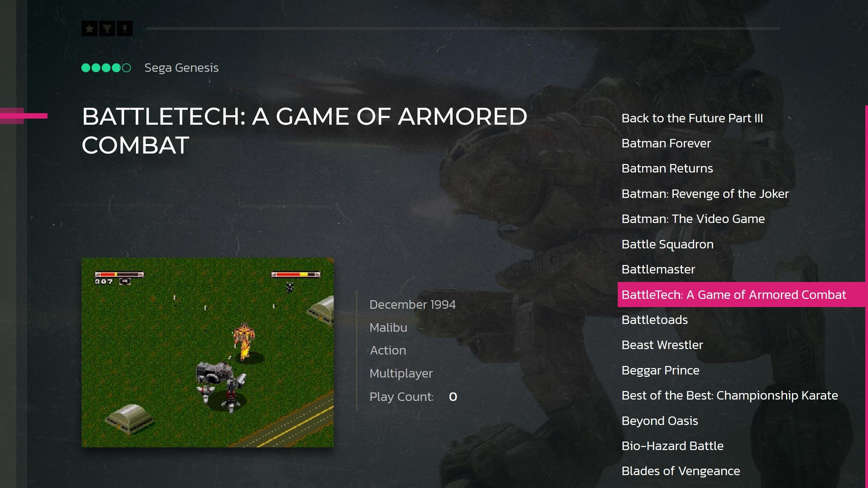Click the first green rating dot
Image resolution: width=868 pixels, height=488 pixels.
pyautogui.click(x=86, y=68)
